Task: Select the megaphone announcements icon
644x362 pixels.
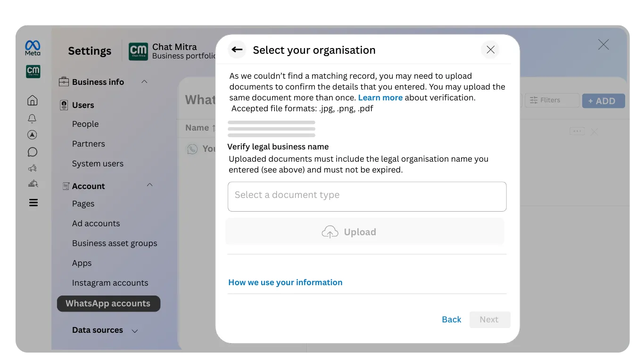Action: click(32, 168)
